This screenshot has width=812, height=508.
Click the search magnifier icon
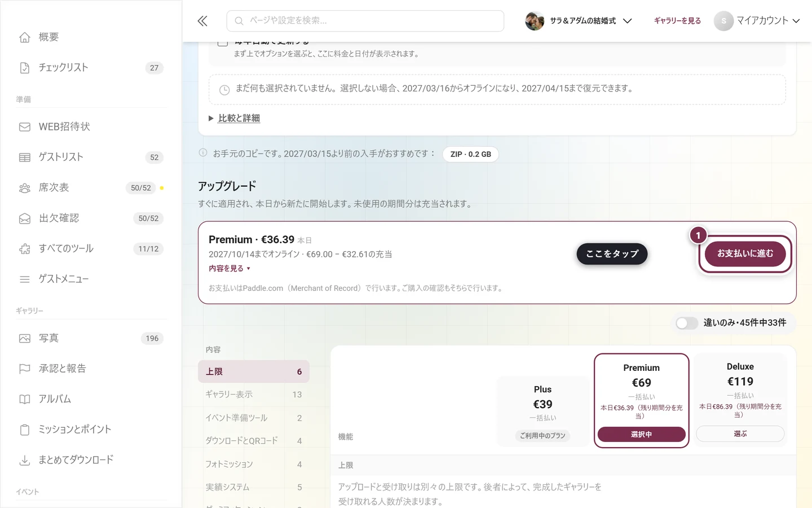coord(239,21)
